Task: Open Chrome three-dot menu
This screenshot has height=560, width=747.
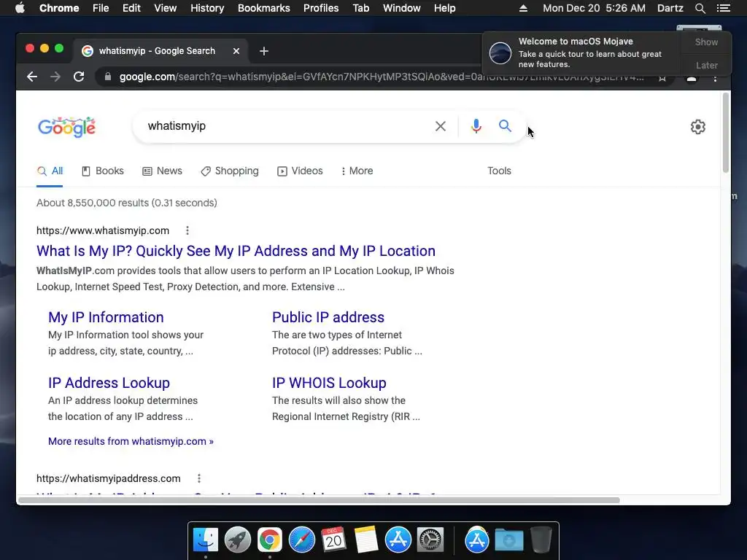Action: tap(715, 77)
